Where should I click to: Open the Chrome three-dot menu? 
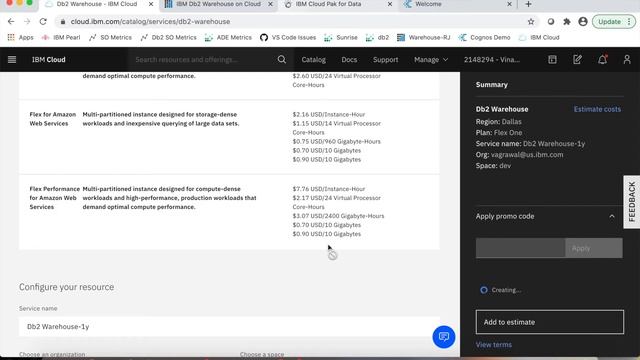(x=629, y=22)
